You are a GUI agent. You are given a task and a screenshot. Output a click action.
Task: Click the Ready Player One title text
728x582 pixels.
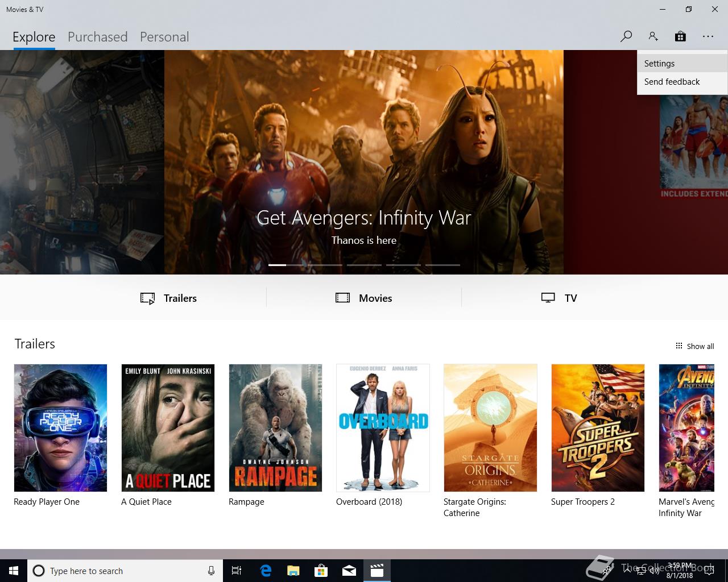click(x=47, y=502)
